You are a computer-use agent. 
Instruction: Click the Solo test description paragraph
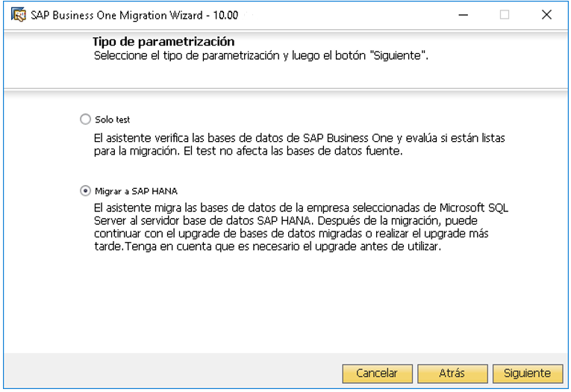tap(299, 144)
